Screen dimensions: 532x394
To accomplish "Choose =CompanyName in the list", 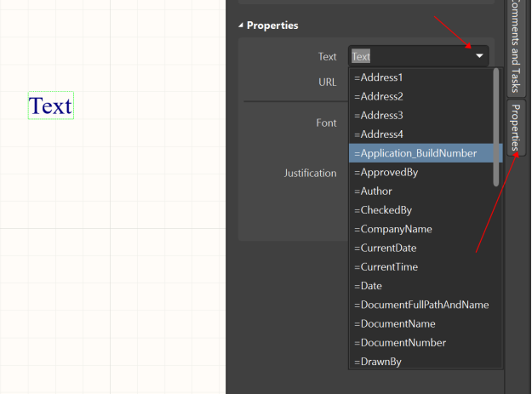I will [393, 229].
